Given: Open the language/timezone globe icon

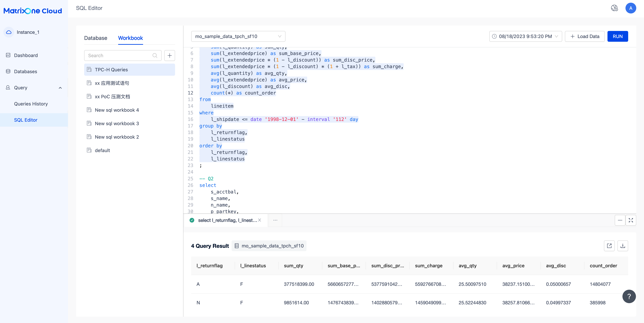Looking at the screenshot, I should tap(615, 8).
